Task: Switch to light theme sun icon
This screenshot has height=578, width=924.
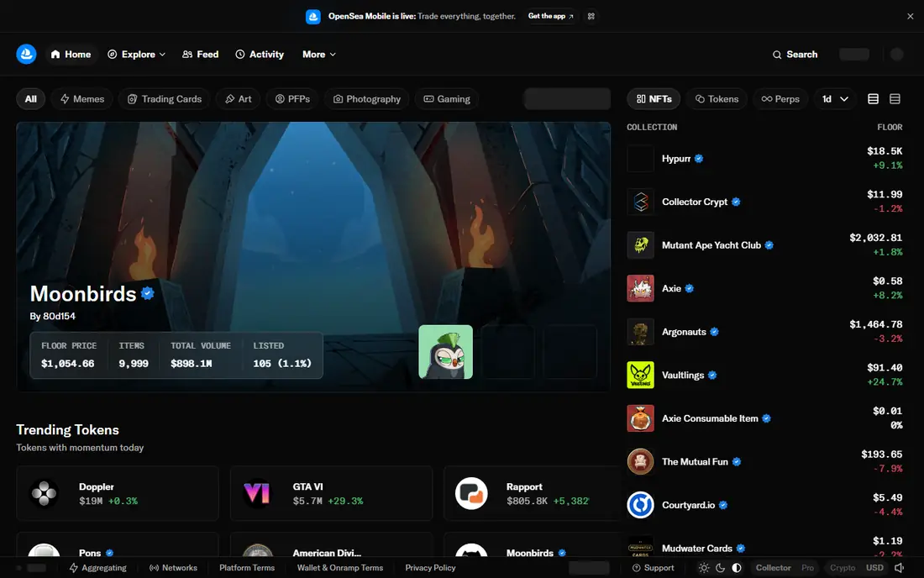Action: point(704,568)
